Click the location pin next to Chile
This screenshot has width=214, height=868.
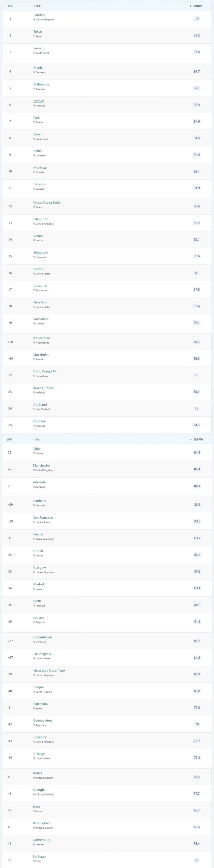(x=34, y=861)
